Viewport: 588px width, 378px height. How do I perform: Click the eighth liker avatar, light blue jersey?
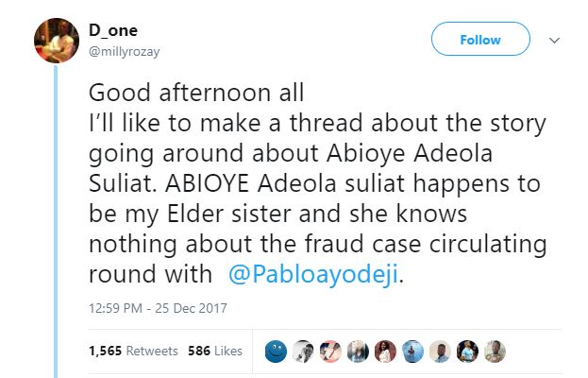pos(467,352)
